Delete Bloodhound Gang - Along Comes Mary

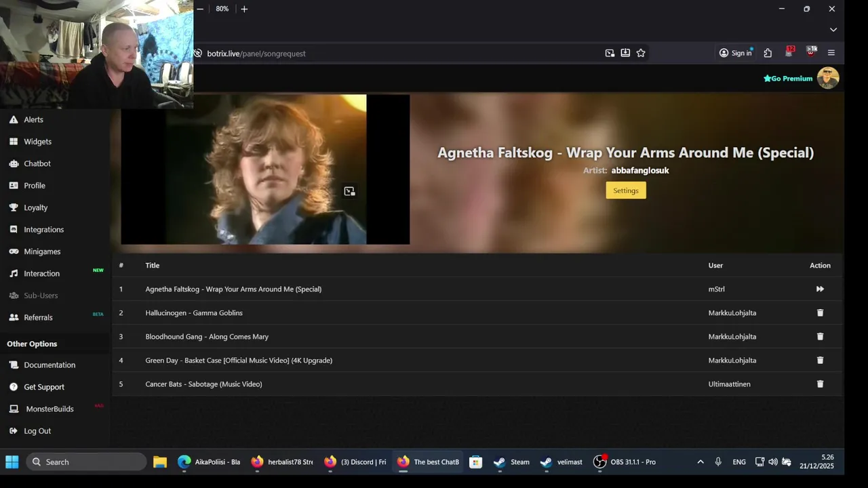(x=820, y=336)
